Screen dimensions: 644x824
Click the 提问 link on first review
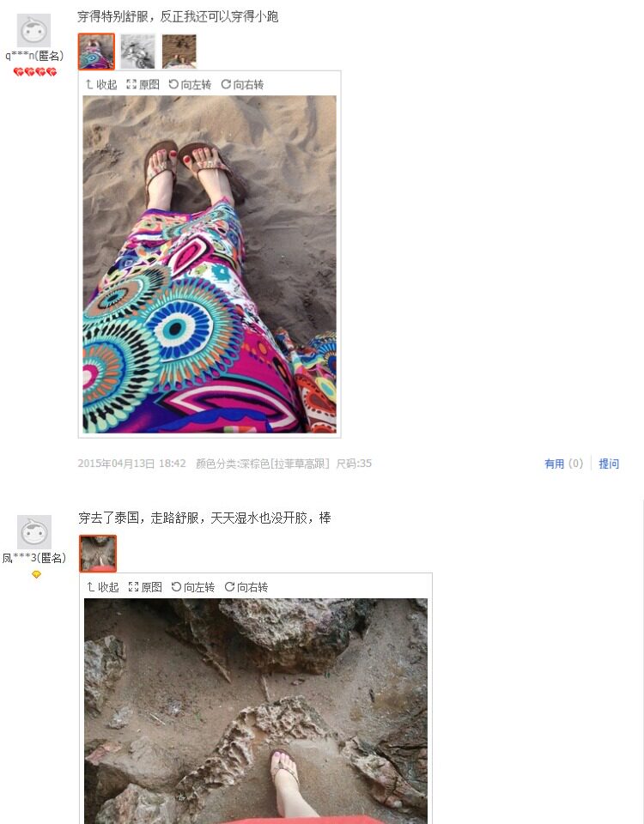pyautogui.click(x=609, y=463)
